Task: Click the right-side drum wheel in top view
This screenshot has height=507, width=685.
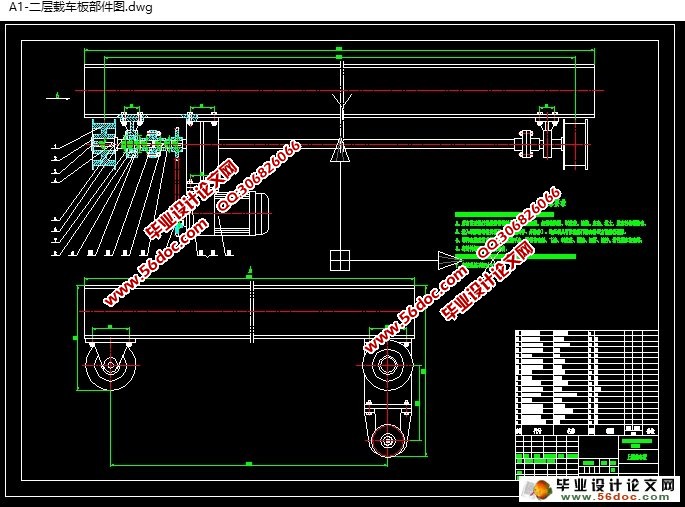Action: (577, 142)
